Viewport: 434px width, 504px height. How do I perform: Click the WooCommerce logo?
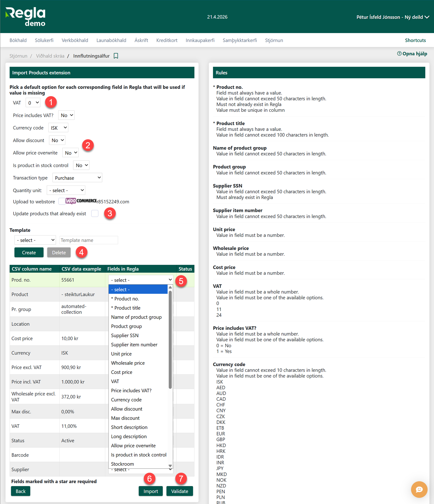[x=81, y=201]
